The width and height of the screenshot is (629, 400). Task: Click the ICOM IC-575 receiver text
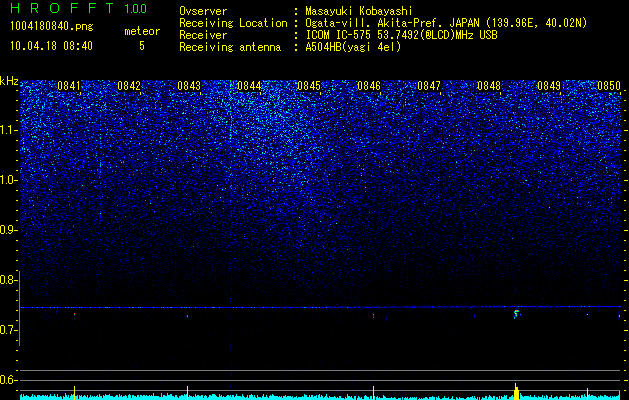point(402,35)
